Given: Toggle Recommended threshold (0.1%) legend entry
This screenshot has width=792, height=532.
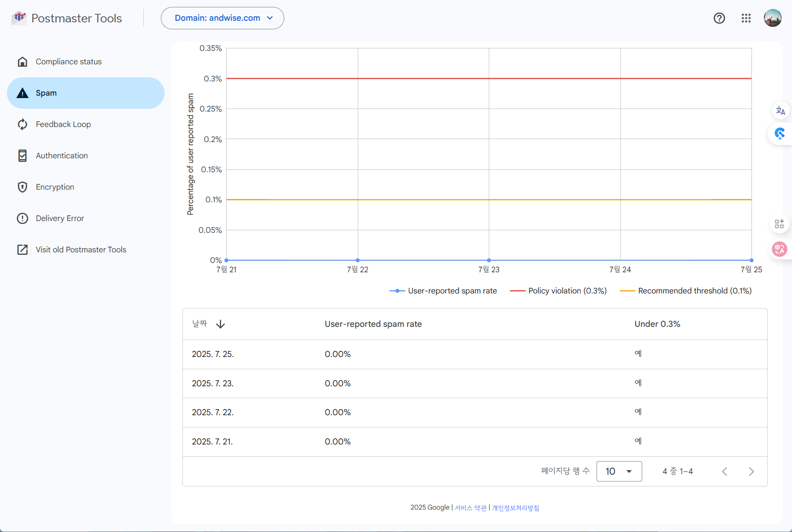Looking at the screenshot, I should 686,291.
